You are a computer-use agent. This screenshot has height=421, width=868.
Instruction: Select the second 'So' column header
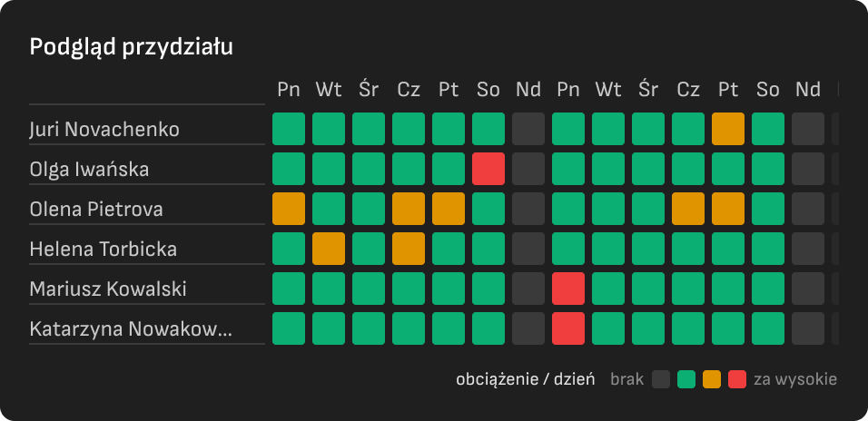768,89
